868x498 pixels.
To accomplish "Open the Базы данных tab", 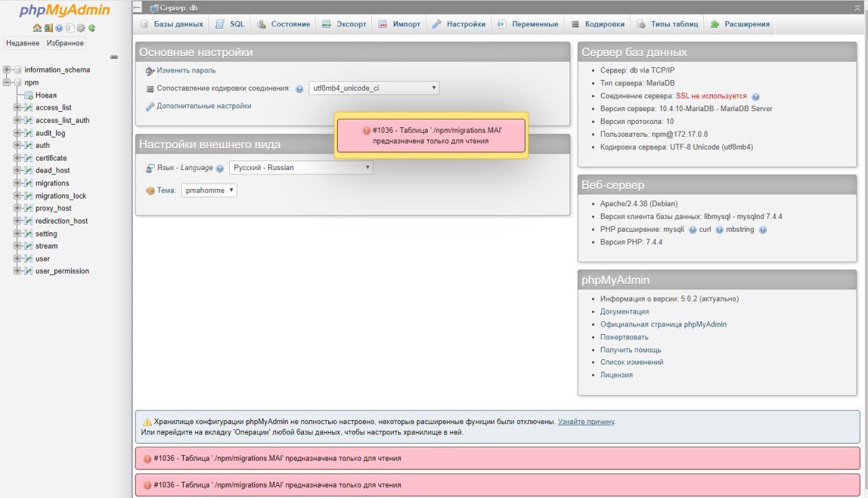I will coord(172,24).
